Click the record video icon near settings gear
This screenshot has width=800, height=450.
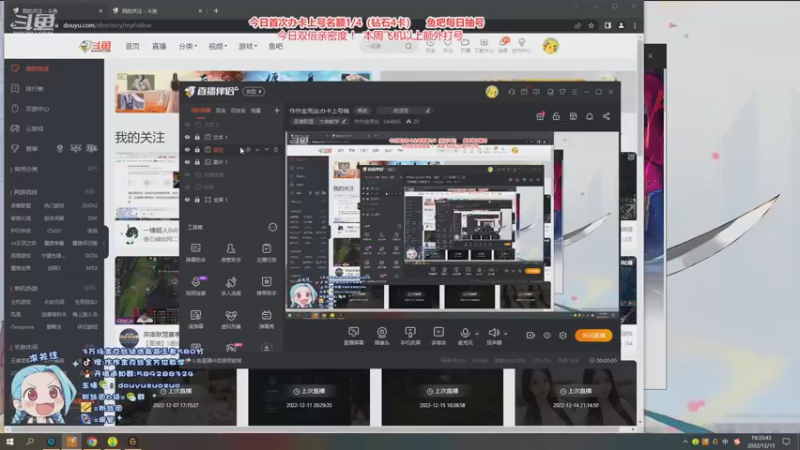pyautogui.click(x=531, y=335)
